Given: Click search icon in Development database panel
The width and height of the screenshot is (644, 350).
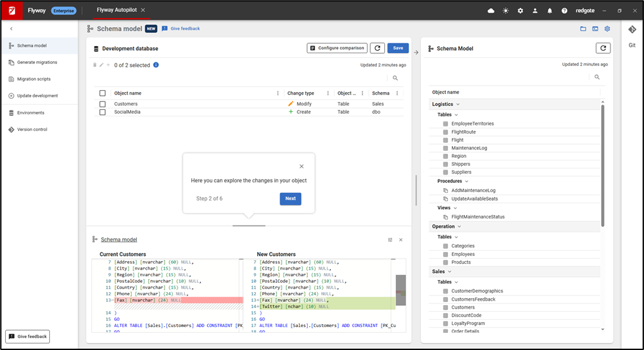Looking at the screenshot, I should (x=395, y=78).
